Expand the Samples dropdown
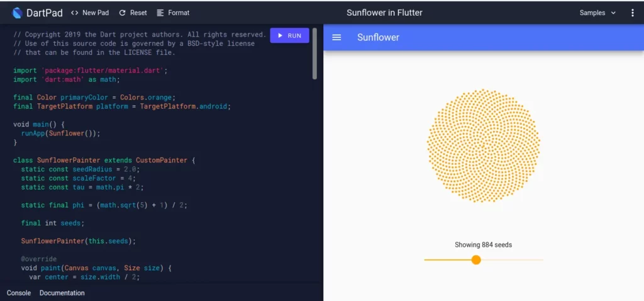Viewport: 644px width, 301px height. pos(597,13)
